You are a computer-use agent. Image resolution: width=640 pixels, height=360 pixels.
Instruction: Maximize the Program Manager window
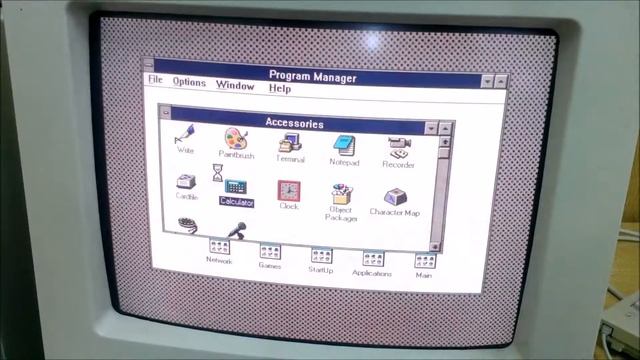click(501, 82)
